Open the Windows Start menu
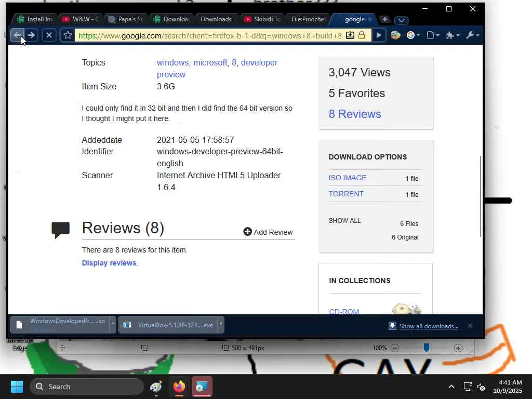This screenshot has height=399, width=532. (17, 387)
